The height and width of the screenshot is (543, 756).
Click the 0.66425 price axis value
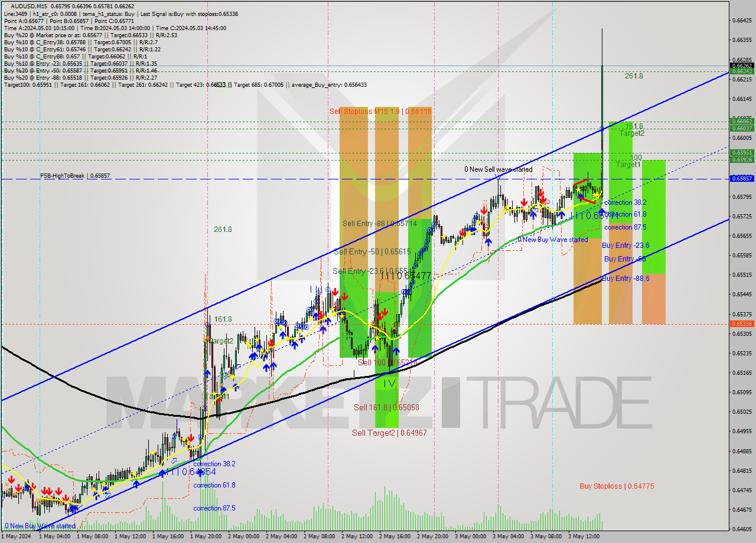click(x=742, y=21)
